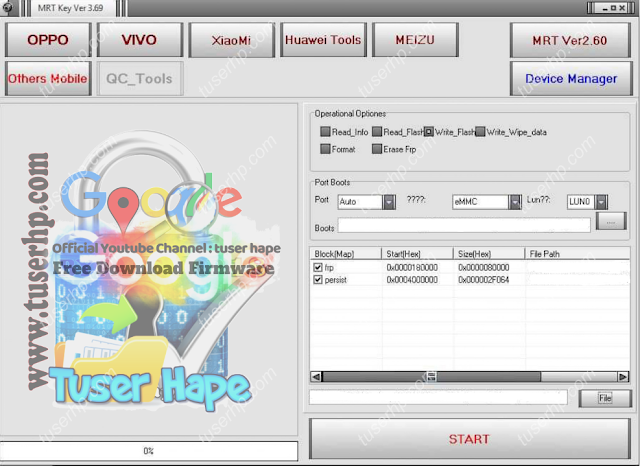Click the horizontal scrollbar thumb
Image resolution: width=640 pixels, height=466 pixels.
431,377
